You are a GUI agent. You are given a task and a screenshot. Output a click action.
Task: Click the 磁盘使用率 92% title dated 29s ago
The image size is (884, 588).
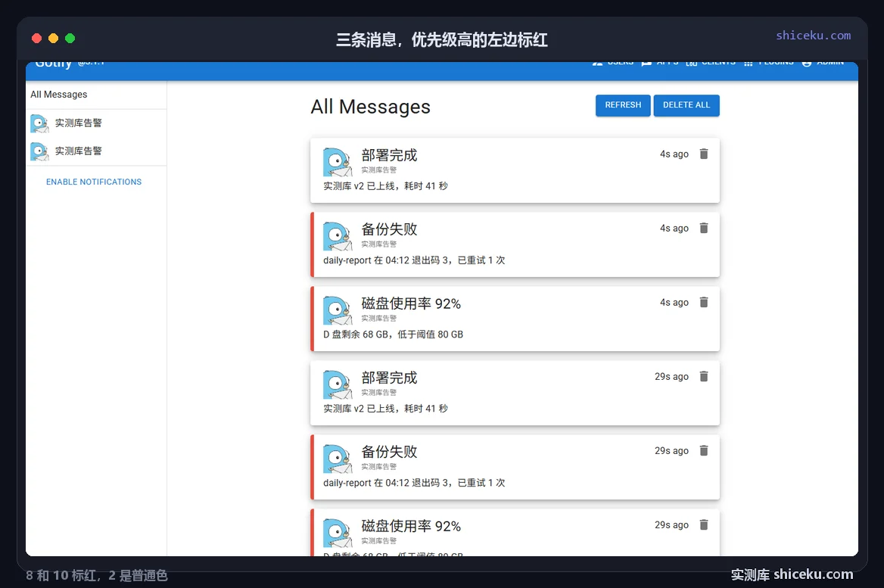411,526
